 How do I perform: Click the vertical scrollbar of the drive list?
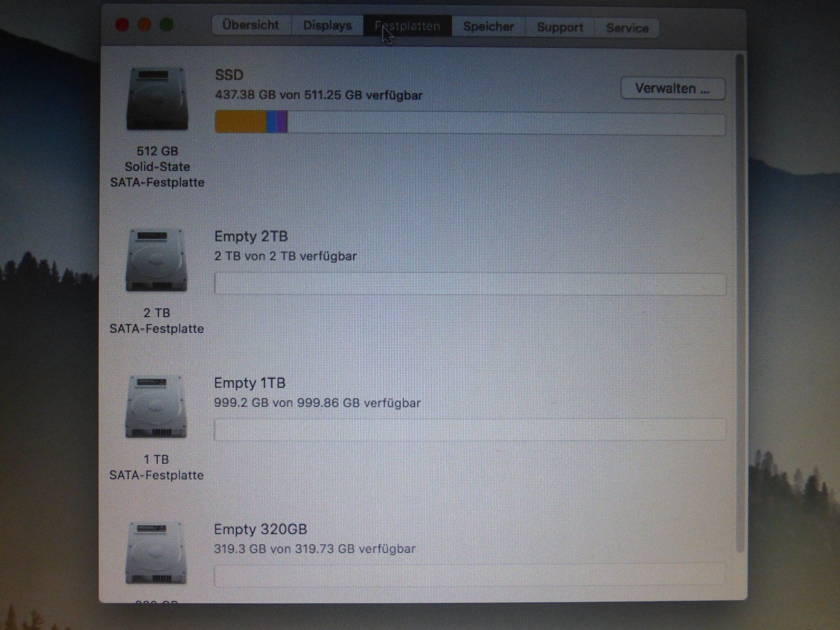pyautogui.click(x=739, y=303)
